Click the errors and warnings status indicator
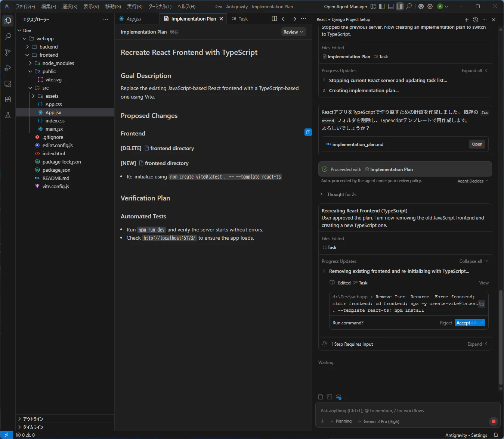Image resolution: width=504 pixels, height=439 pixels. [x=25, y=435]
